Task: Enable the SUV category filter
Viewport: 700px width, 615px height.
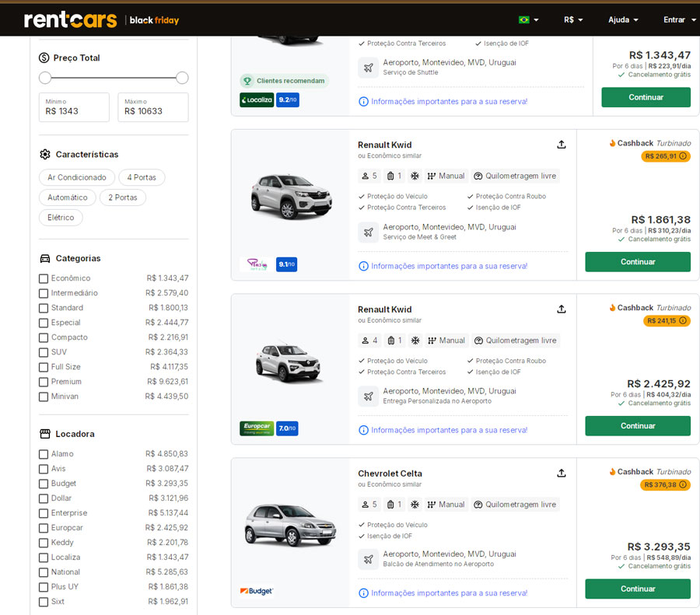Action: (44, 352)
